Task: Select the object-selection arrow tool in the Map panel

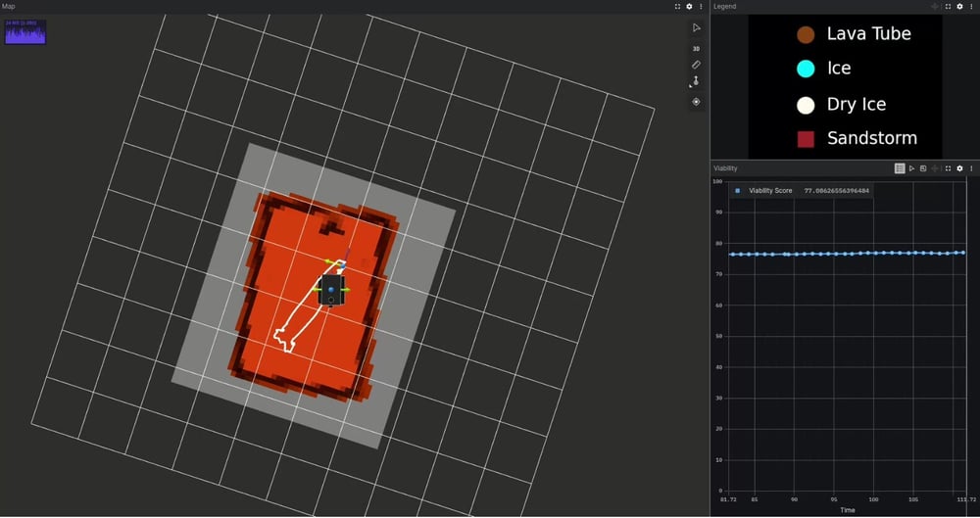Action: click(x=696, y=27)
